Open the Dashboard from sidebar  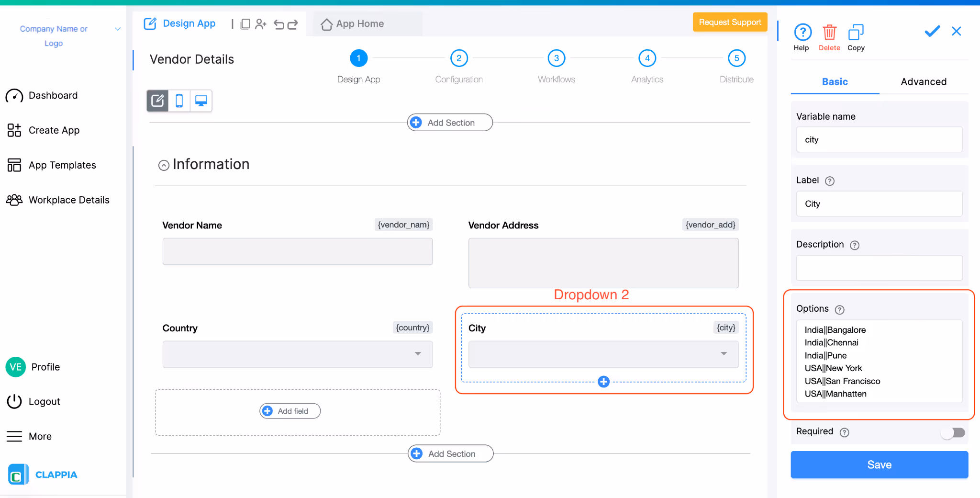(x=42, y=95)
